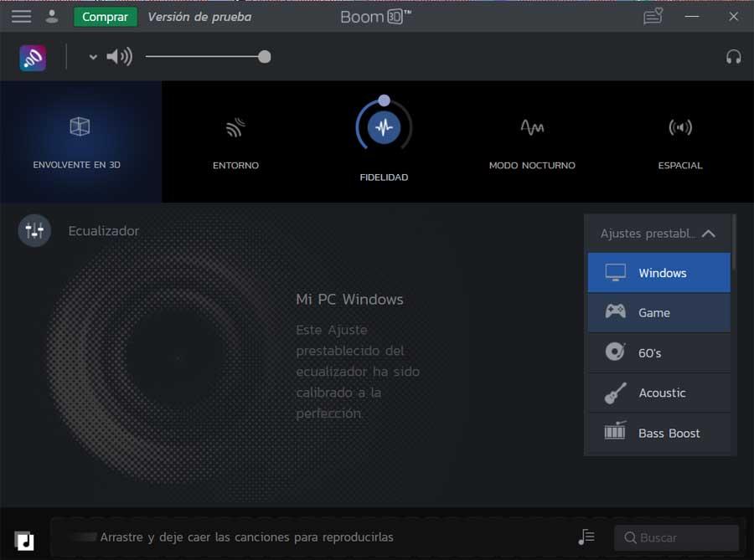754x560 pixels.
Task: Choose the Bass Boost preset
Action: click(658, 433)
